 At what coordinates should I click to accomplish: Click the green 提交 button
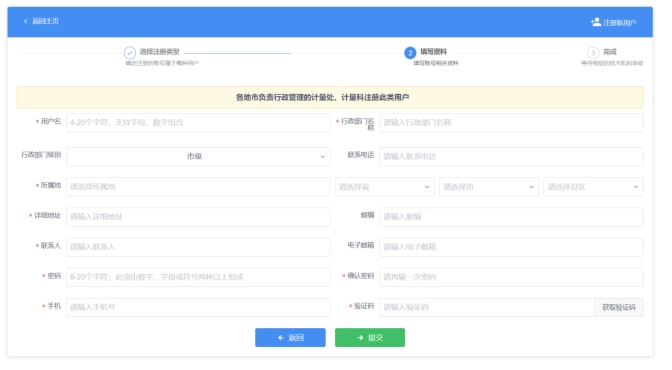pos(370,338)
